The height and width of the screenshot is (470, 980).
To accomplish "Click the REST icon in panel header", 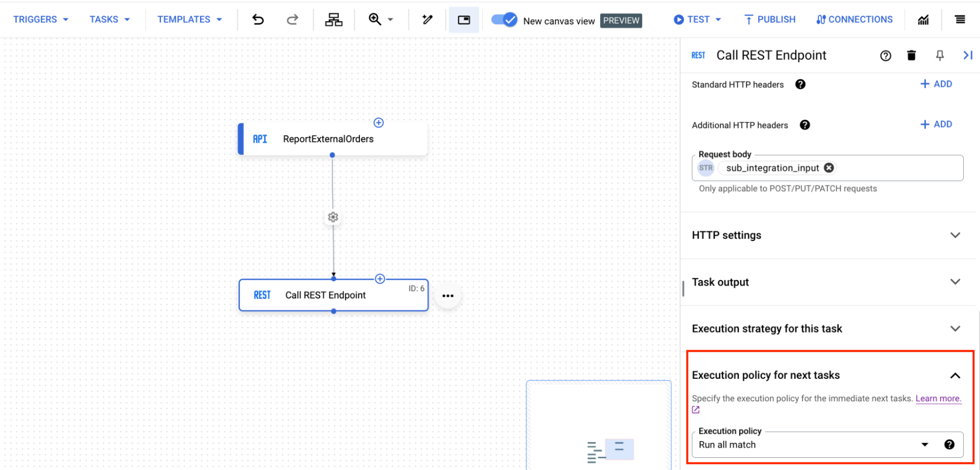I will pos(699,55).
